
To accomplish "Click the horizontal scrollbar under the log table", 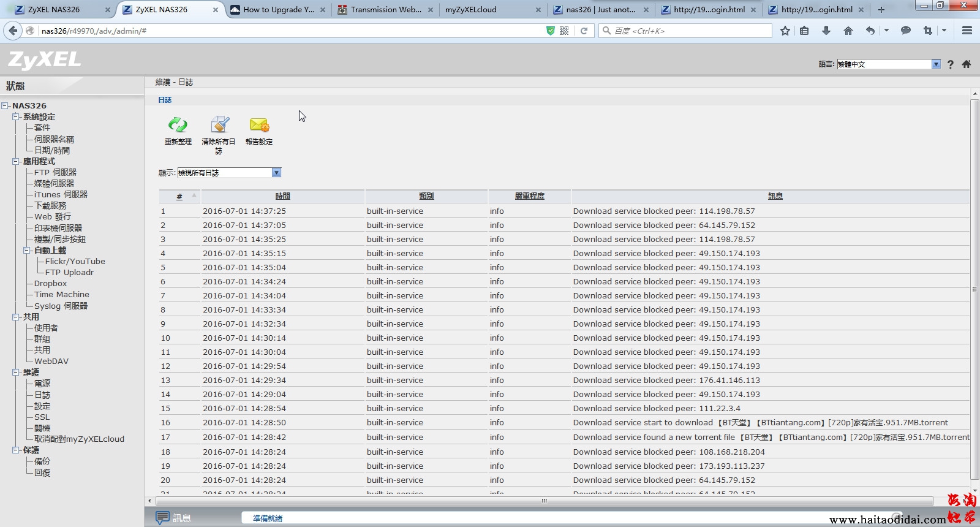I will (543, 501).
